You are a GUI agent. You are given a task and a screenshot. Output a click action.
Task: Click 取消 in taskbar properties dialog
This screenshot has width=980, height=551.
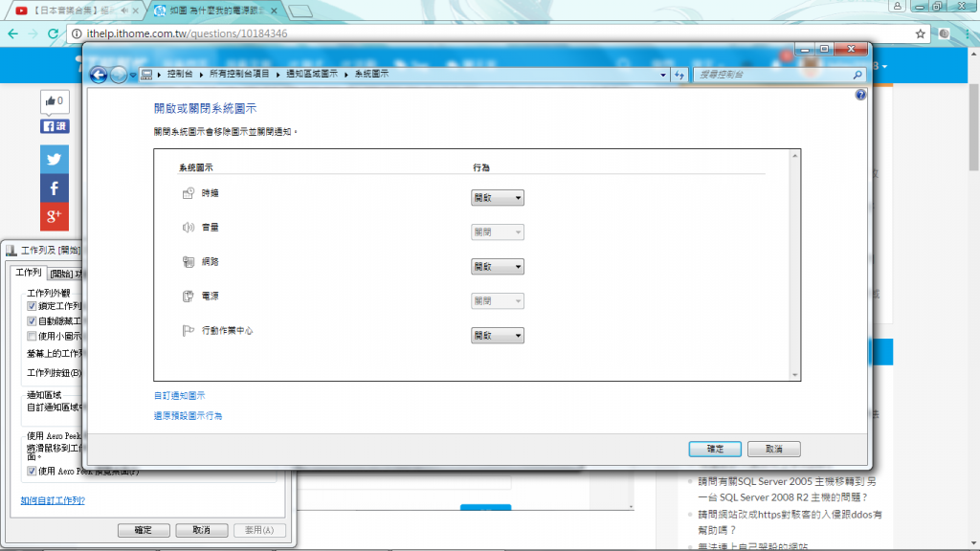coord(201,530)
